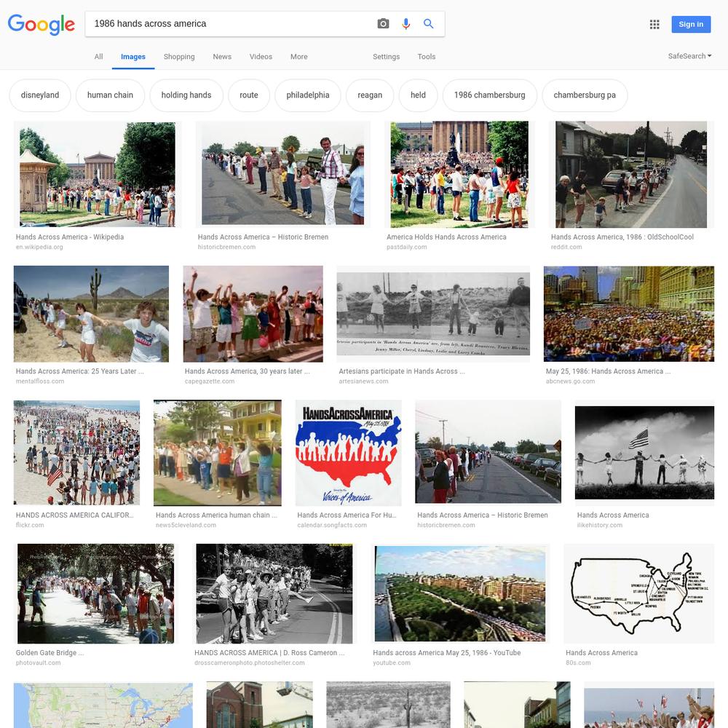This screenshot has width=728, height=728.
Task: Open the red white blue logo image
Action: click(x=348, y=453)
